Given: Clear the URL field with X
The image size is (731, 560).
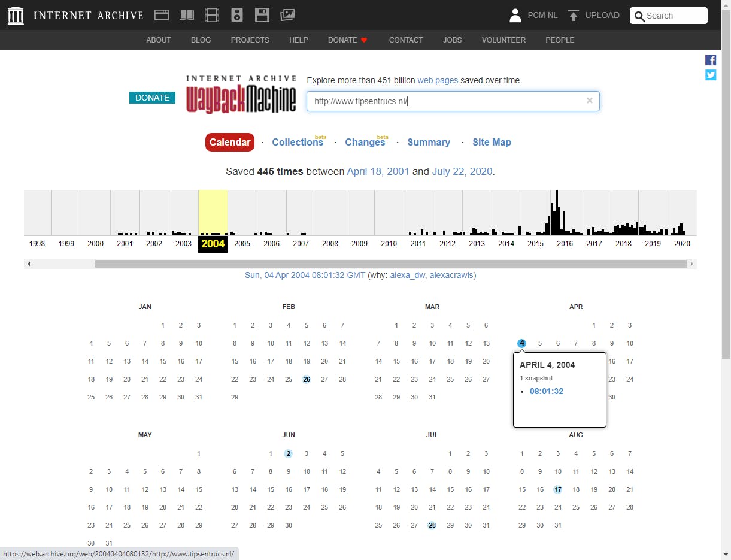Looking at the screenshot, I should (x=589, y=101).
